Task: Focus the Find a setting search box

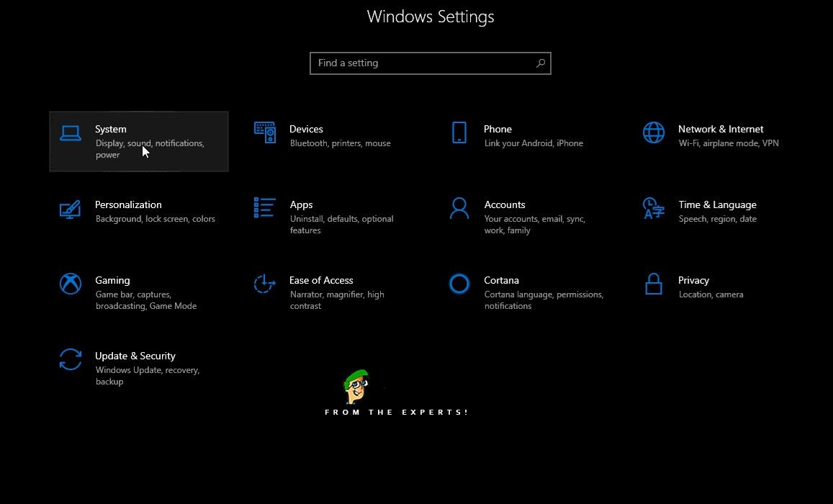Action: click(x=431, y=63)
